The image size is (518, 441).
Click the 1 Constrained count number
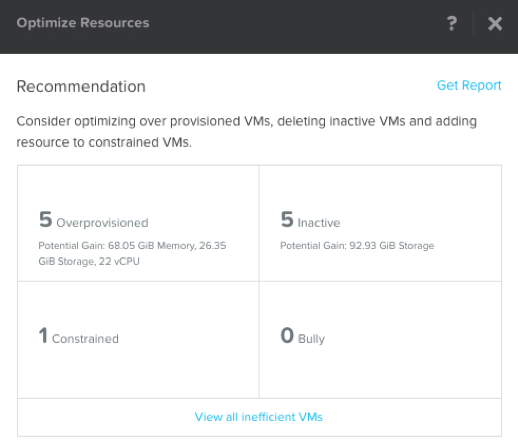43,335
